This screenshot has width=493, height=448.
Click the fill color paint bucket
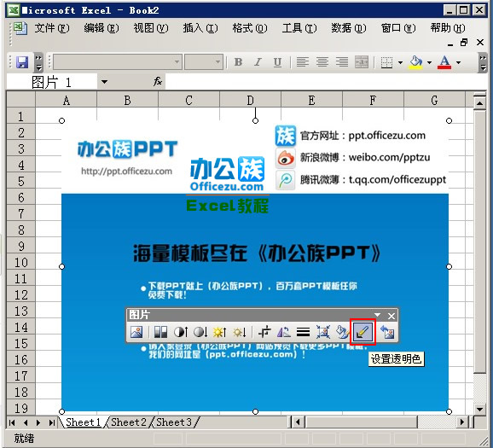pos(415,62)
